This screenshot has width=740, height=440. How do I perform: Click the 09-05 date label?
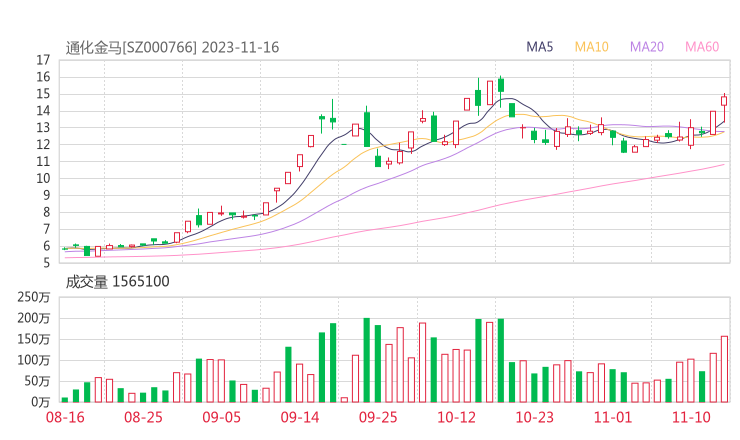coord(221,417)
